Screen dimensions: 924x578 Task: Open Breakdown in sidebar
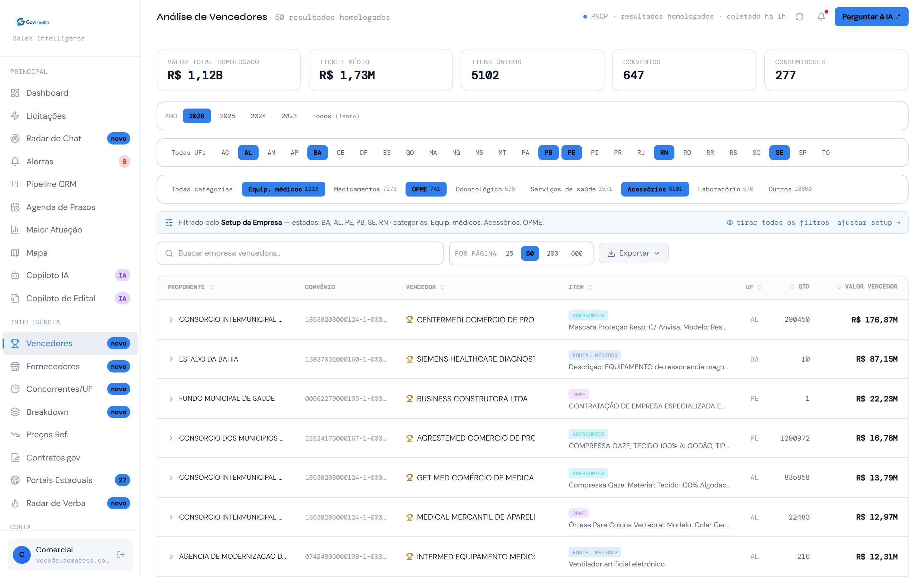click(70, 412)
